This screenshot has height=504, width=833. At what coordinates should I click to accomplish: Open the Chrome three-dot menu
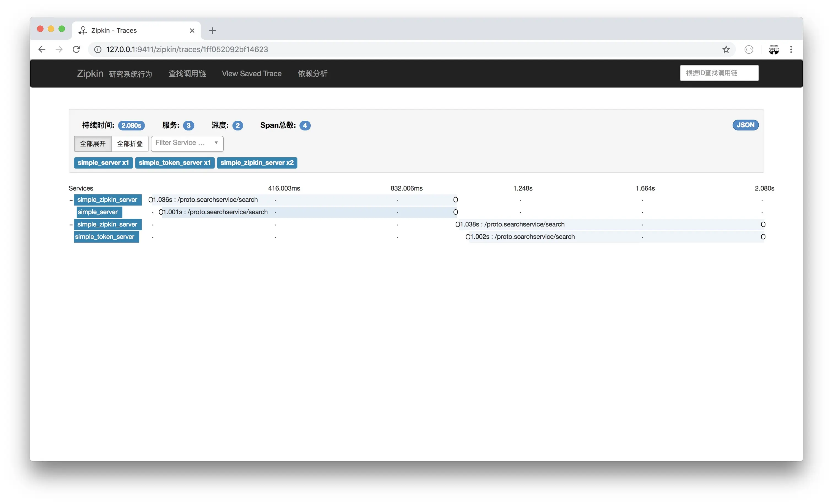pos(791,49)
